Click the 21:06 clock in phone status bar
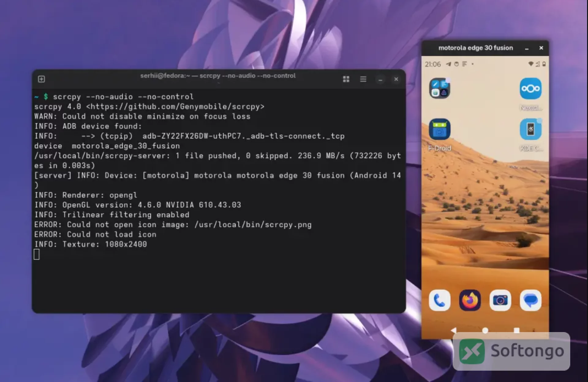 coord(433,64)
